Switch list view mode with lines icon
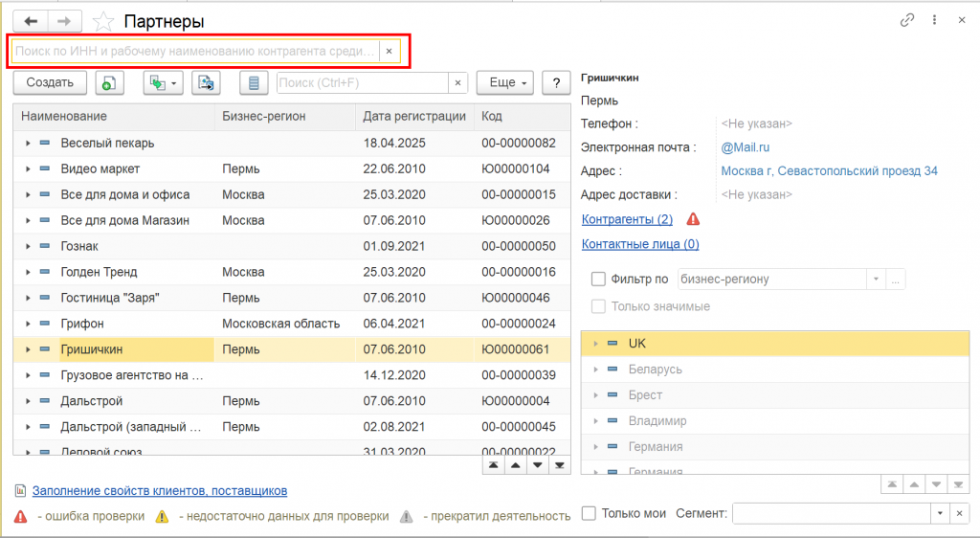Viewport: 980px width, 538px height. pos(254,82)
